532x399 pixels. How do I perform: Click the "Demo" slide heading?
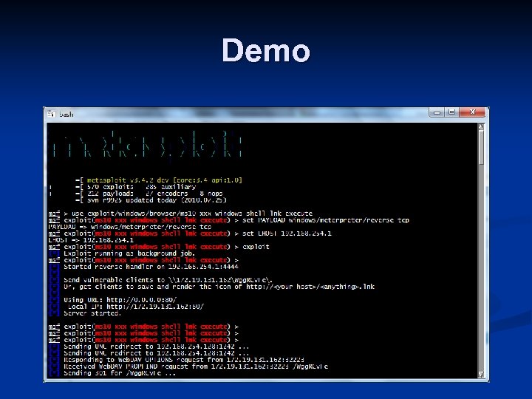pyautogui.click(x=266, y=50)
